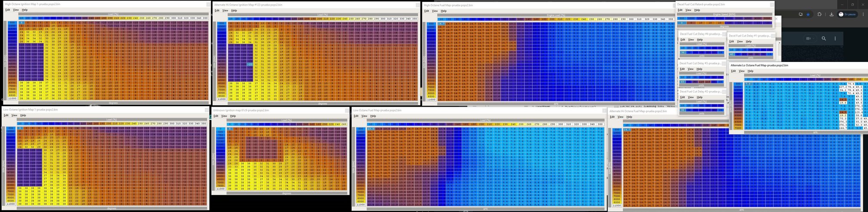Open the chat header three-dot options icon
This screenshot has height=212, width=868.
(835, 39)
